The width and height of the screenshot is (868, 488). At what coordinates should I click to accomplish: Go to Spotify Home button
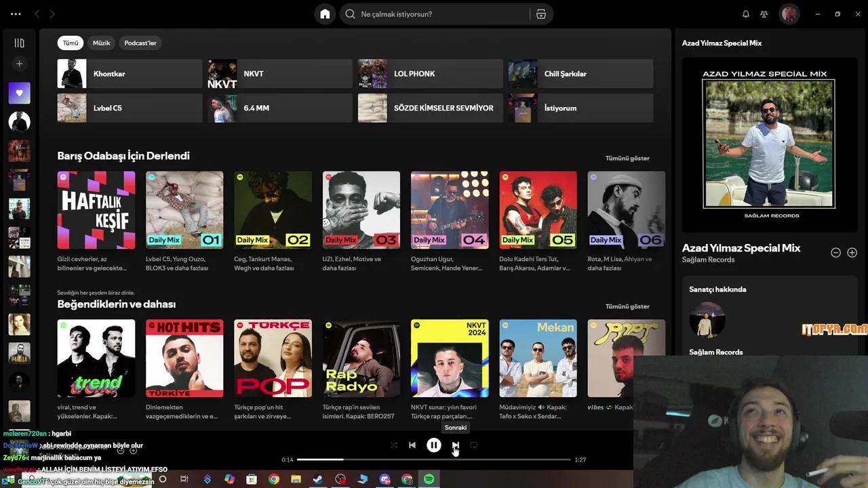[x=325, y=14]
